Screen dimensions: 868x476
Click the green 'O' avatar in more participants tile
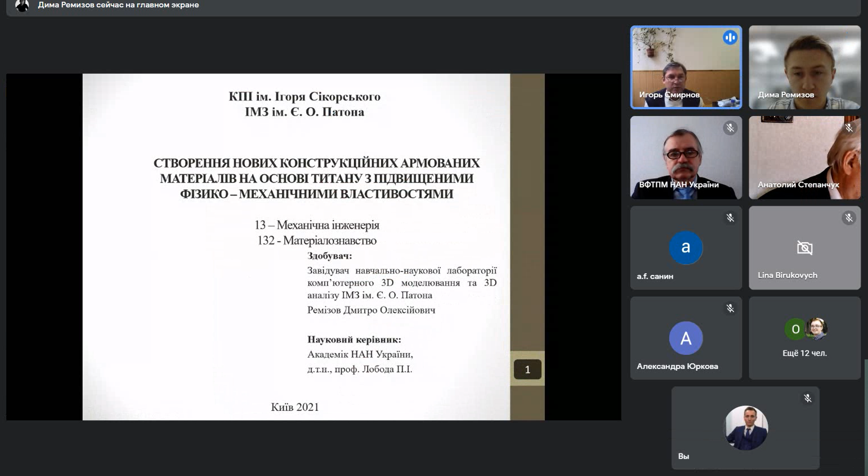pyautogui.click(x=795, y=329)
